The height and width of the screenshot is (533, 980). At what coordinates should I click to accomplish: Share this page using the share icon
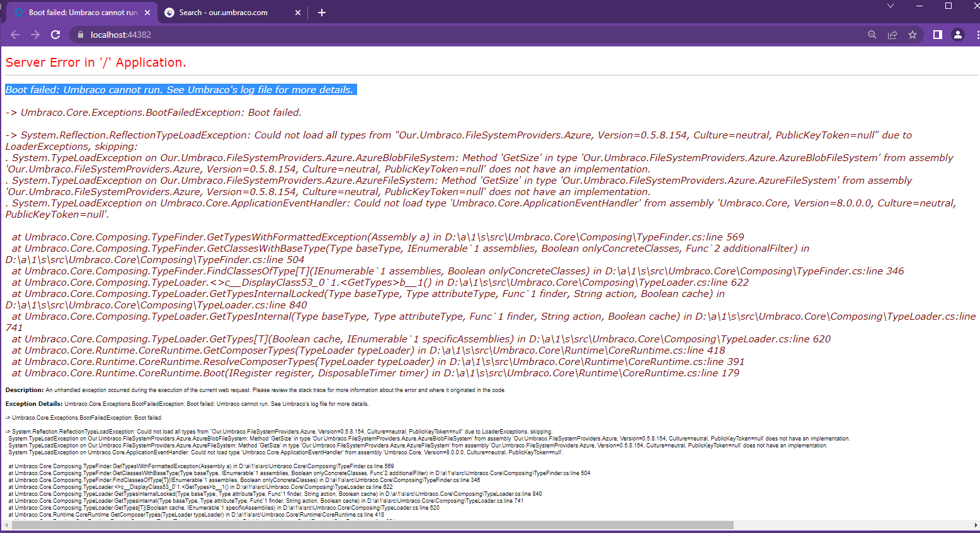click(x=892, y=35)
